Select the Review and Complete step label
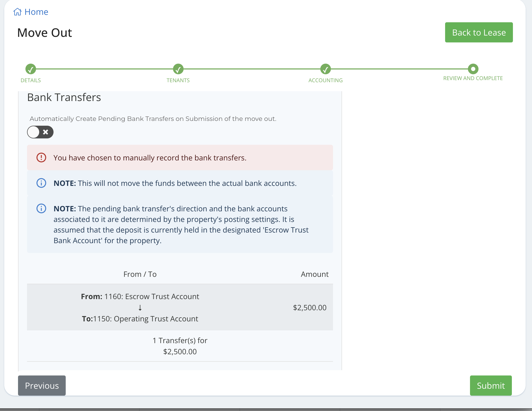 [473, 78]
